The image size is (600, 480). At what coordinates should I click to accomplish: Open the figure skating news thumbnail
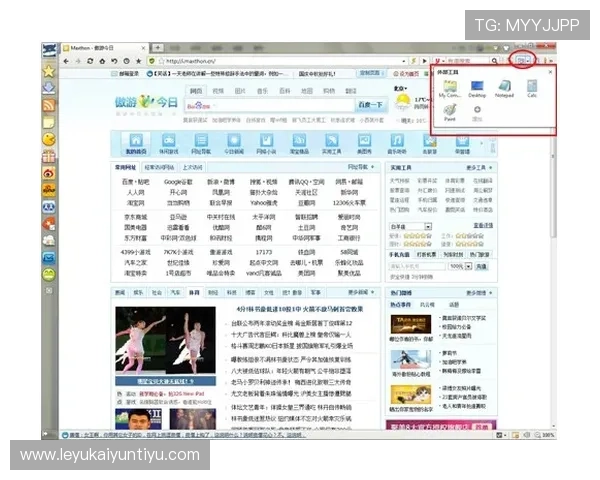tap(165, 340)
